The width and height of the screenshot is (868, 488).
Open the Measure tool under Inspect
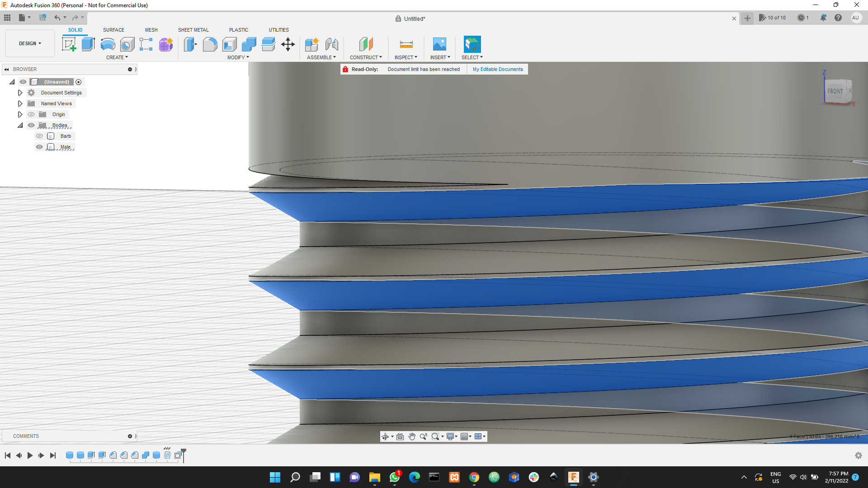click(x=406, y=44)
